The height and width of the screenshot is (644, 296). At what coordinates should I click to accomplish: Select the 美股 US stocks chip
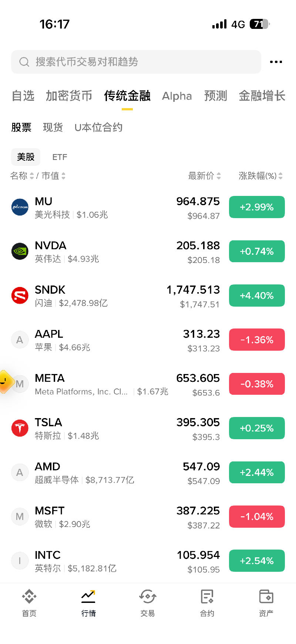pyautogui.click(x=26, y=157)
